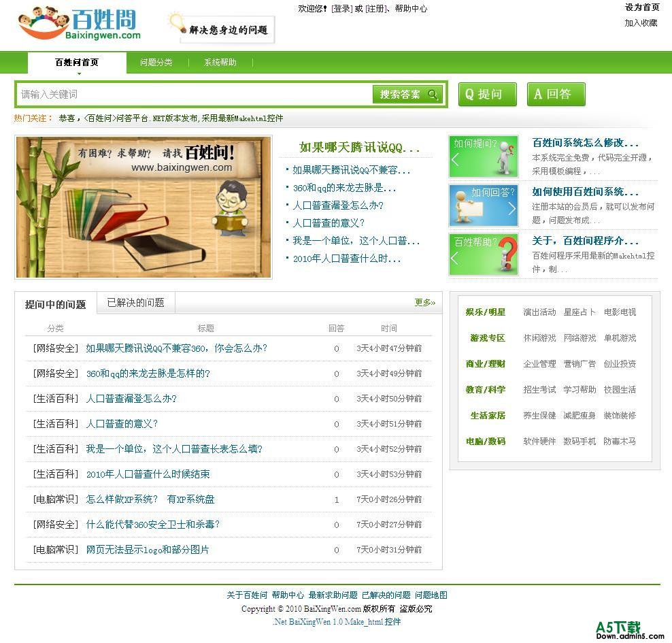Switch to 已解决的问题 tab

coord(136,303)
